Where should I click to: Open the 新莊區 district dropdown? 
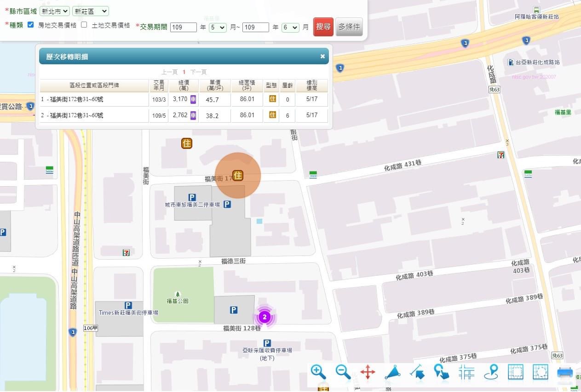pyautogui.click(x=91, y=11)
